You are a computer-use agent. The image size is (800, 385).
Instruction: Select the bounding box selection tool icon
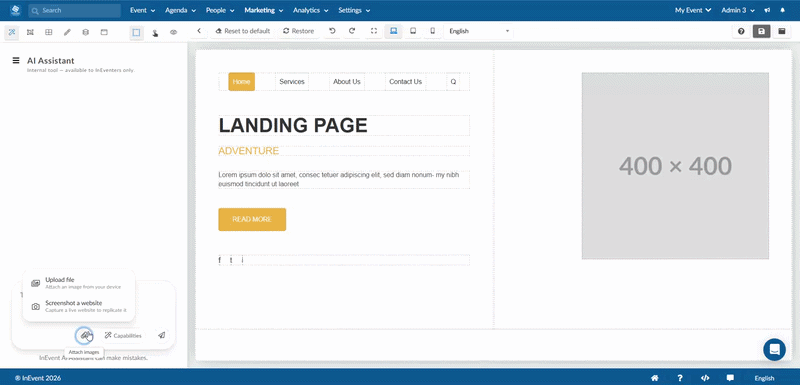[30, 32]
